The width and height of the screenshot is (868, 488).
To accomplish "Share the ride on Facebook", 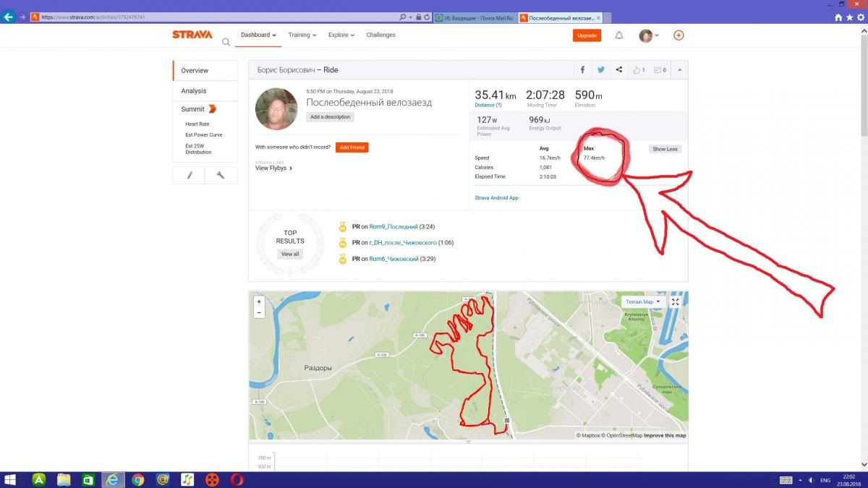I will (582, 70).
